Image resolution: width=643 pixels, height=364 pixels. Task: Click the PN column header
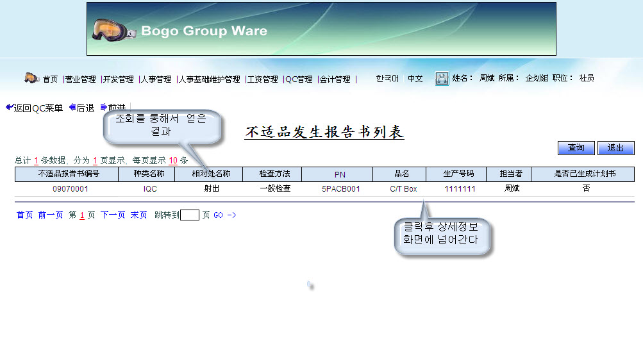point(337,174)
